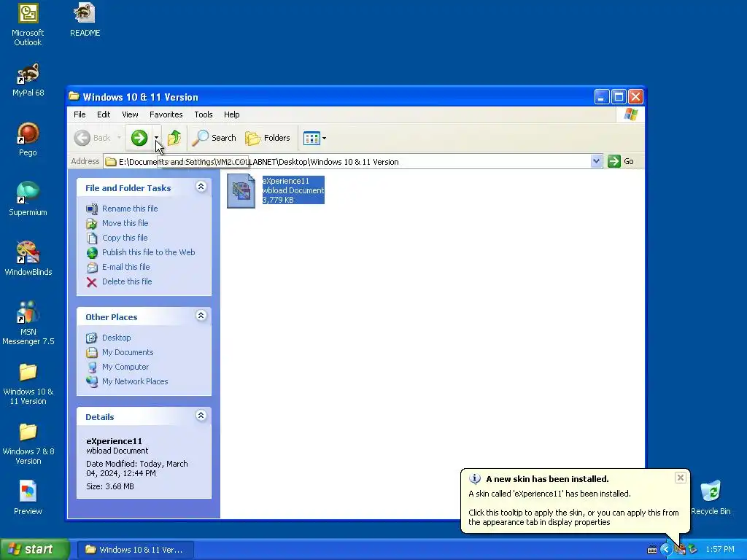The width and height of the screenshot is (747, 560).
Task: Close the new skin installed balloon
Action: coord(681,478)
